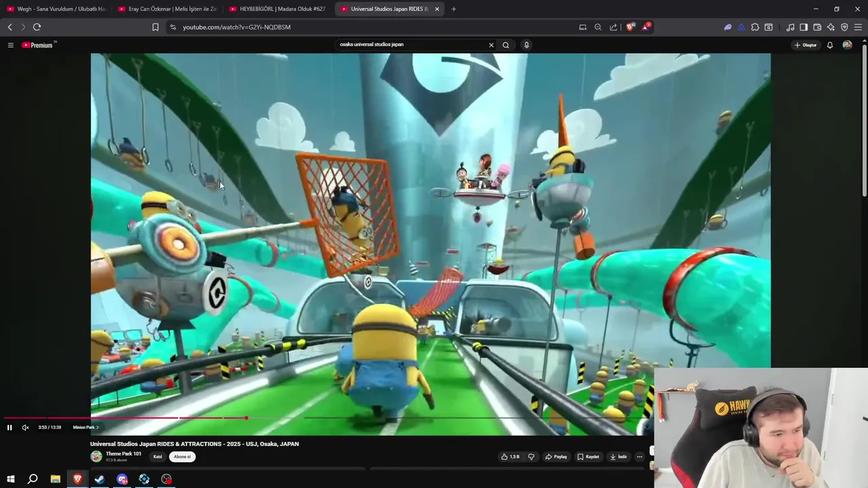868x488 pixels.
Task: Like the video with thumbs up
Action: tap(510, 457)
